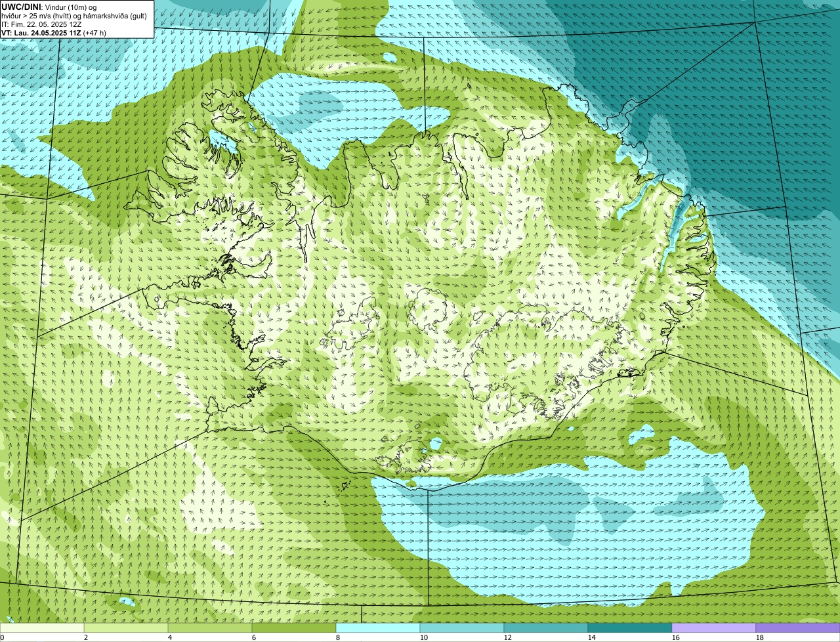The height and width of the screenshot is (642, 840).
Task: Click the above-18 m/s purple legend swatch
Action: point(798,628)
